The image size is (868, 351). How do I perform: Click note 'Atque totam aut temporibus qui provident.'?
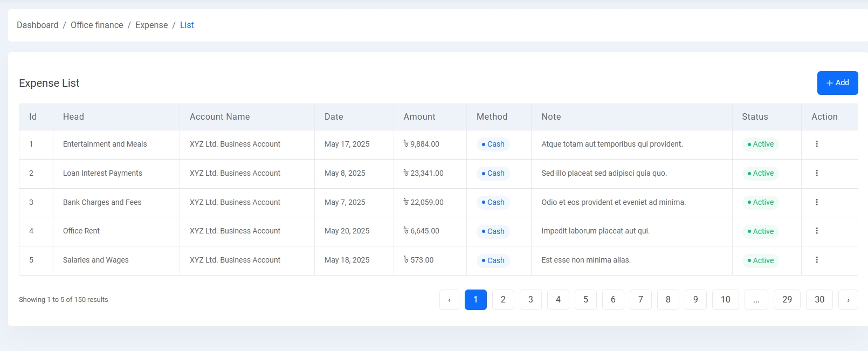coord(612,144)
